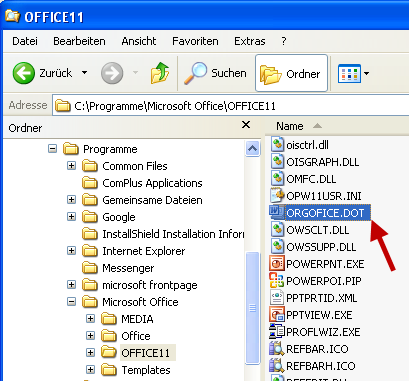Click the OWSCLT.DLL file name text

(x=318, y=230)
